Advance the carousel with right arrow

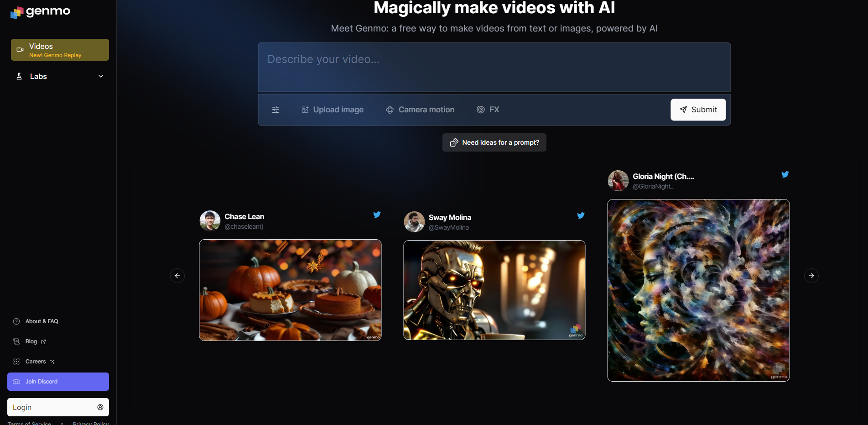(x=811, y=276)
